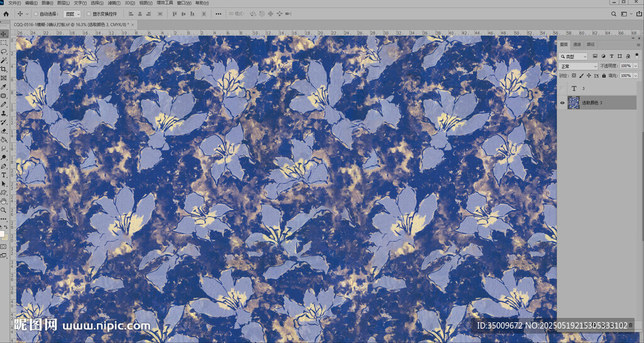Select the Clone Stamp tool
This screenshot has width=644, height=343.
(4, 113)
